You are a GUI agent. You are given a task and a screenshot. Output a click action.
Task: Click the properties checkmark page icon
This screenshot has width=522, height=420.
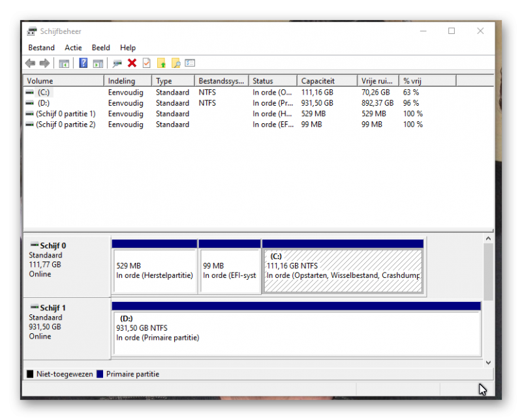tap(146, 63)
